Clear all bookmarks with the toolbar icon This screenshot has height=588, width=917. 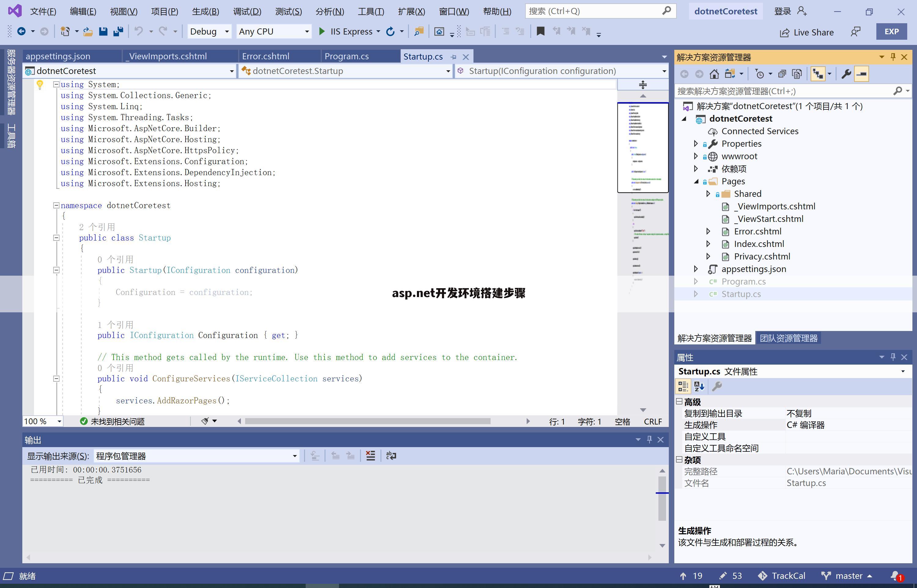[586, 32]
